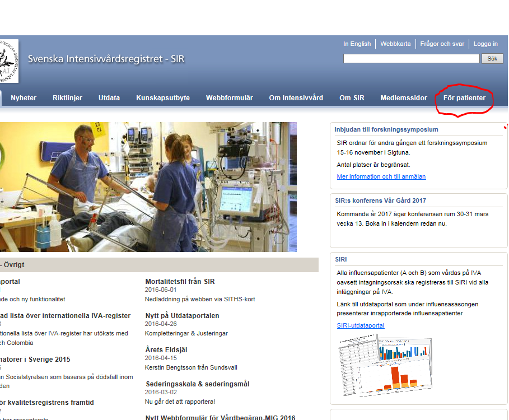
Task: Open Webbformulär from the navigation bar
Action: (x=229, y=98)
